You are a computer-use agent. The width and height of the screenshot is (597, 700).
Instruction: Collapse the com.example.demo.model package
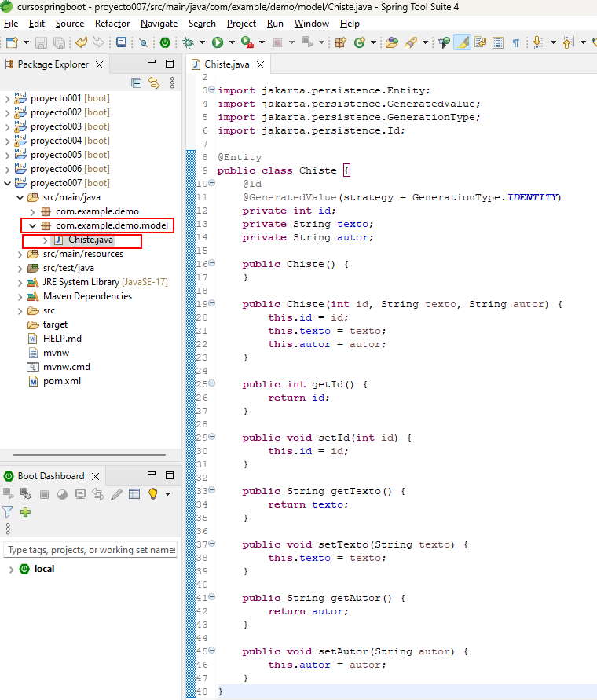32,225
